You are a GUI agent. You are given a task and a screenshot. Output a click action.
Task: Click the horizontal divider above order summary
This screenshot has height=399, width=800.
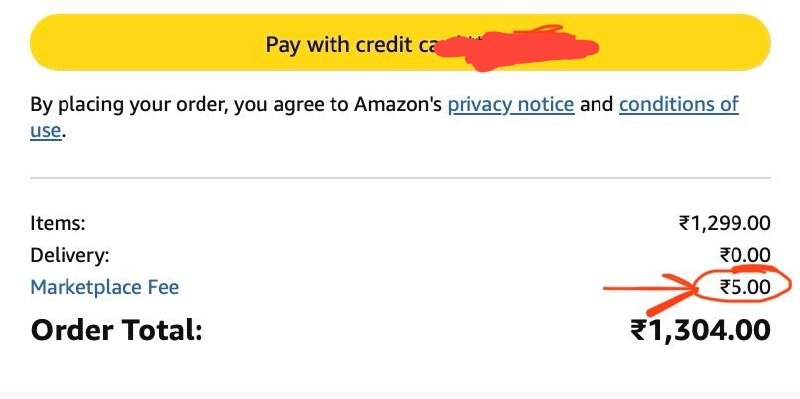400,178
